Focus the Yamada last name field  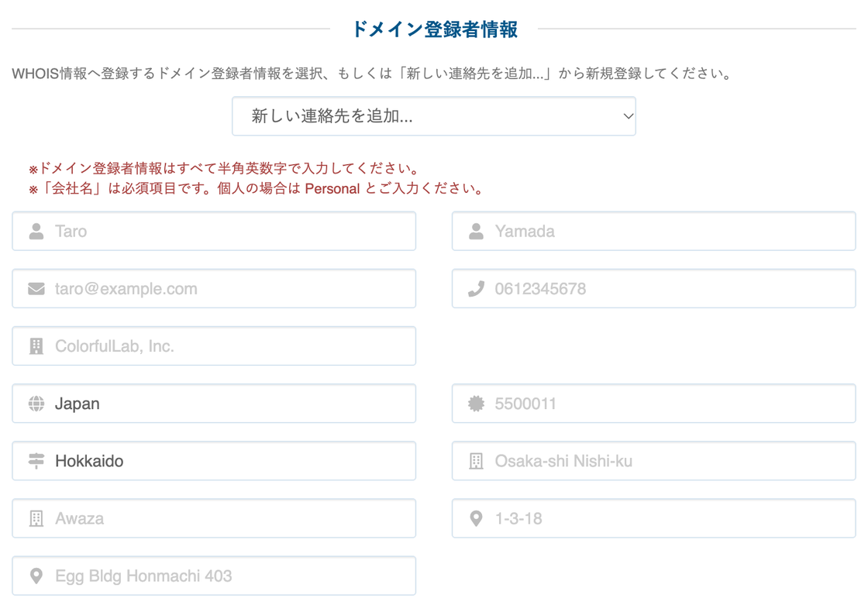[x=654, y=232]
